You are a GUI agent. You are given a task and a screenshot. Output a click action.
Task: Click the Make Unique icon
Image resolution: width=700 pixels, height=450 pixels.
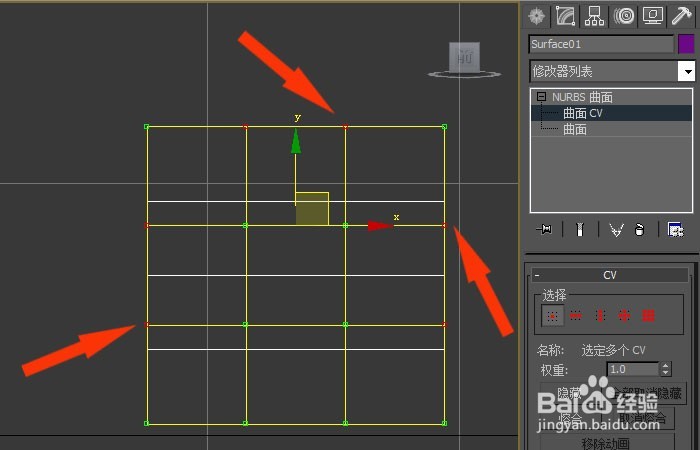(x=616, y=229)
